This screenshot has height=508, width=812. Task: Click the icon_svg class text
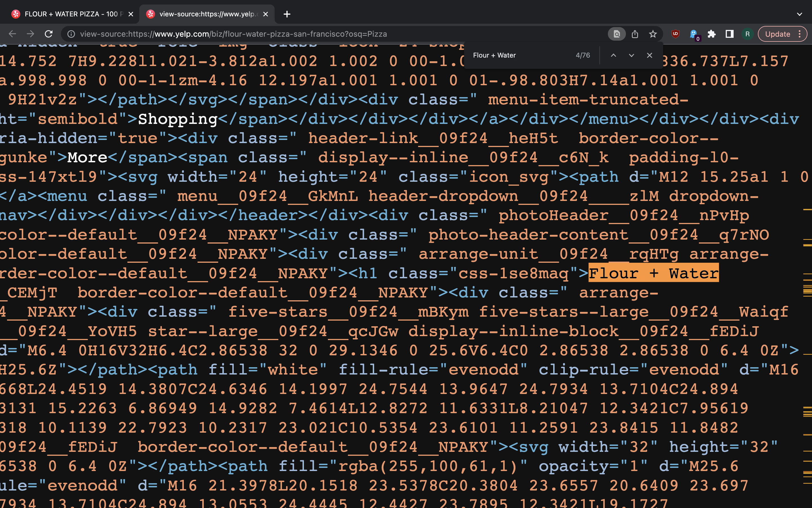tap(508, 177)
